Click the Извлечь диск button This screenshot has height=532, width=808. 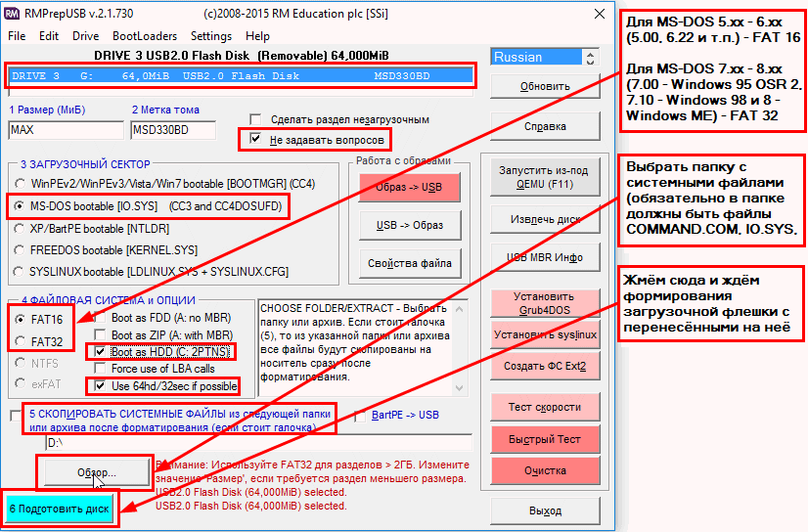[x=545, y=219]
